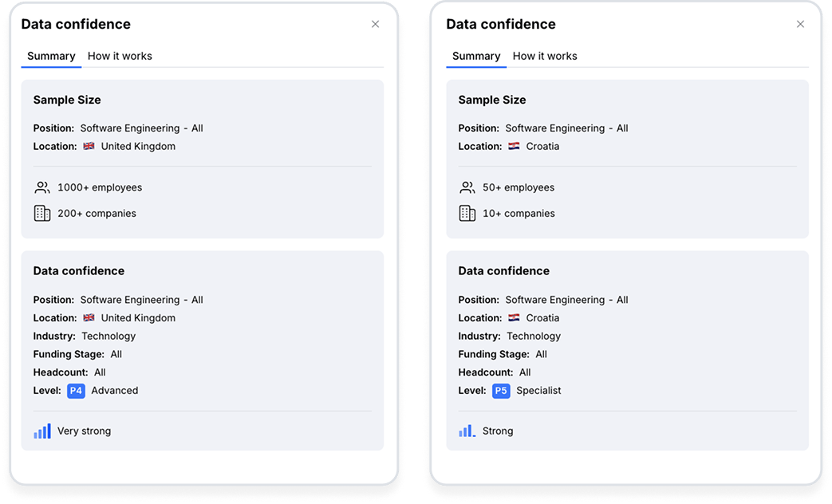Select the Croatia flag icon in Sample Size
The image size is (832, 504).
pos(515,146)
